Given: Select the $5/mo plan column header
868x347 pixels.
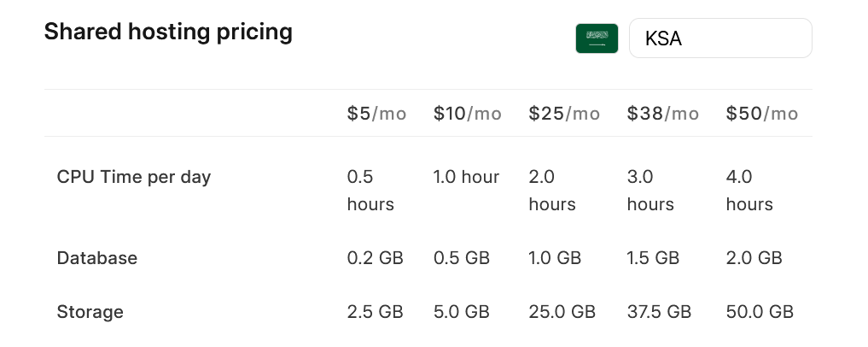Looking at the screenshot, I should tap(376, 114).
